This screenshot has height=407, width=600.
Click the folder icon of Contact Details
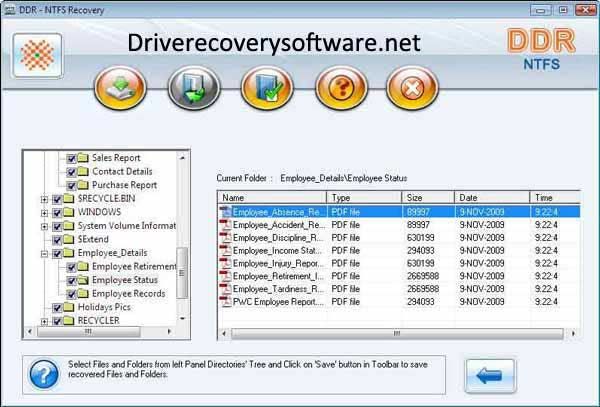(x=83, y=171)
